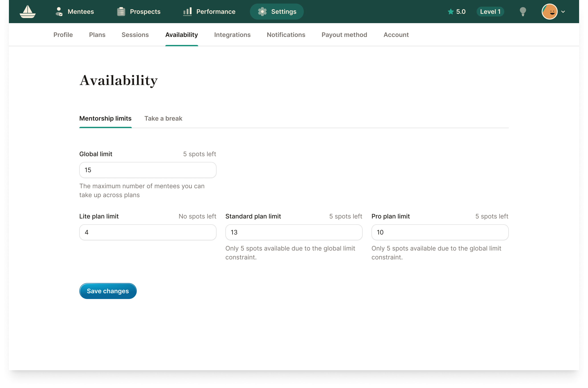Switch to Take a break tab

[x=163, y=118]
